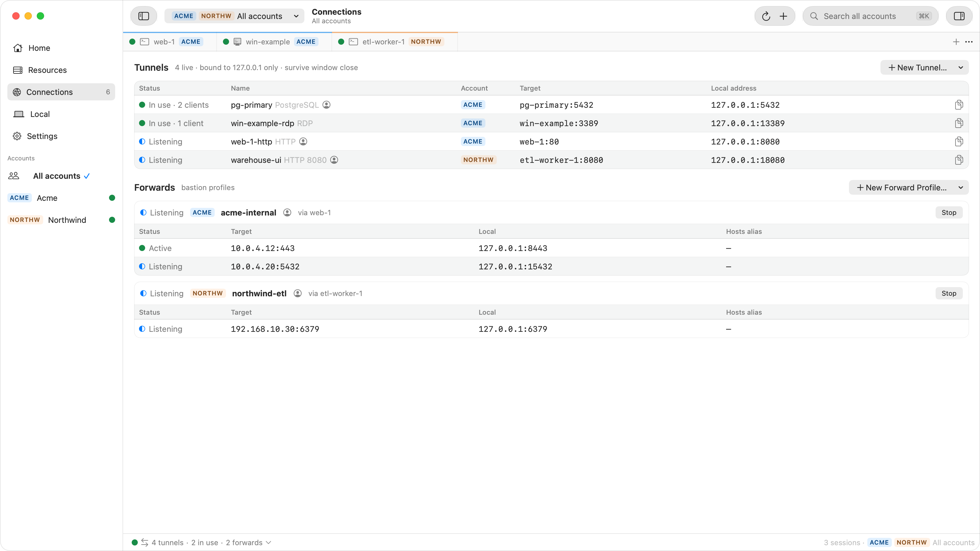980x551 pixels.
Task: Open the tab bar ellipsis menu
Action: click(969, 42)
